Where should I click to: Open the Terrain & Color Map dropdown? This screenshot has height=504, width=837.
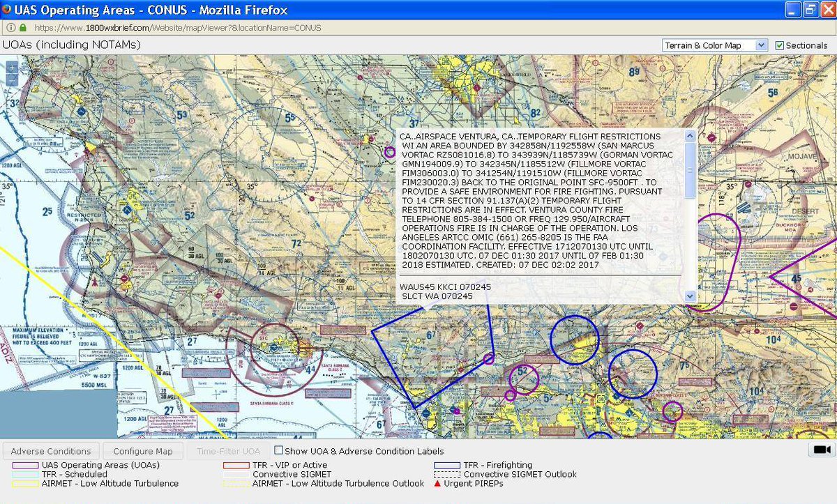[714, 45]
